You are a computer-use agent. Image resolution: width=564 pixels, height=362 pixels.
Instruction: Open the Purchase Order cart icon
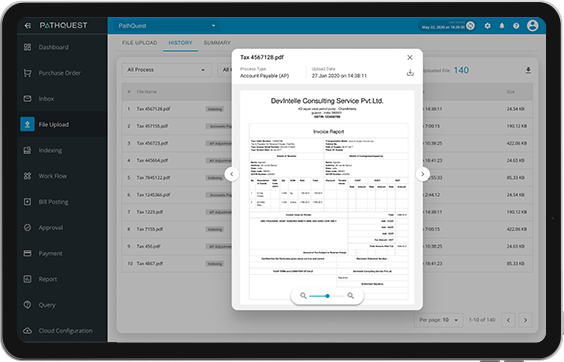[27, 73]
